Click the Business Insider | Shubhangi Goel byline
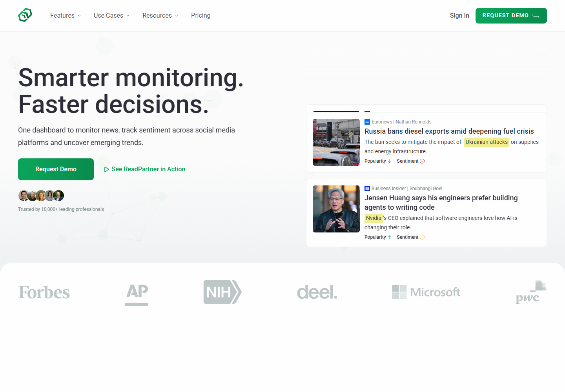The width and height of the screenshot is (565, 392). click(407, 189)
